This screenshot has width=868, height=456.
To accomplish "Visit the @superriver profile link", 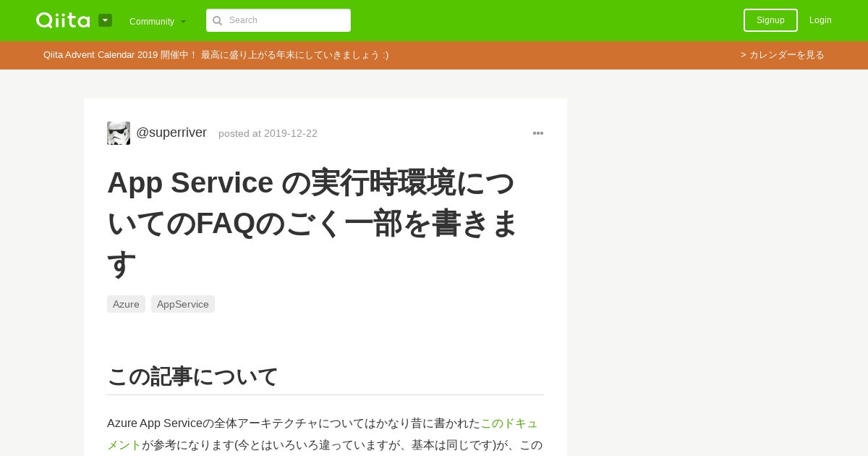I will point(171,132).
